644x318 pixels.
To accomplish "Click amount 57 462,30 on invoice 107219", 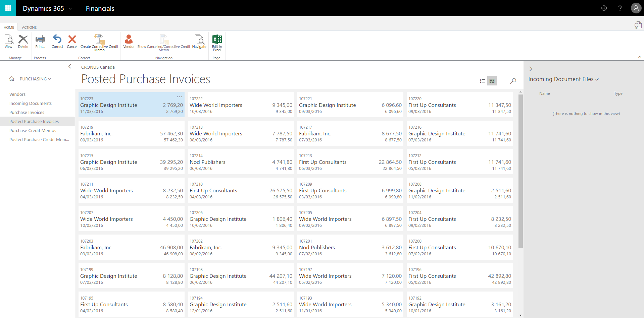I will coord(171,134).
